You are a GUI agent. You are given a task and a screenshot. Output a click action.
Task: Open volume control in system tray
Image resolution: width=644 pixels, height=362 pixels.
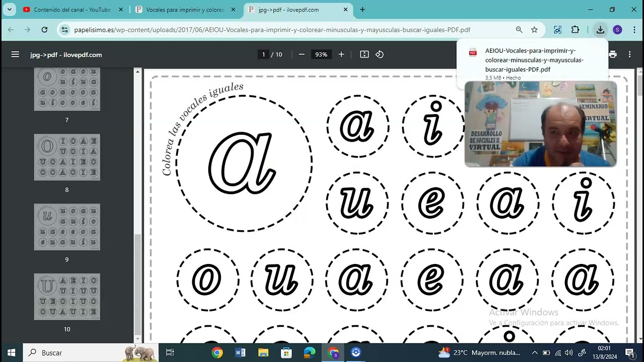pos(569,352)
